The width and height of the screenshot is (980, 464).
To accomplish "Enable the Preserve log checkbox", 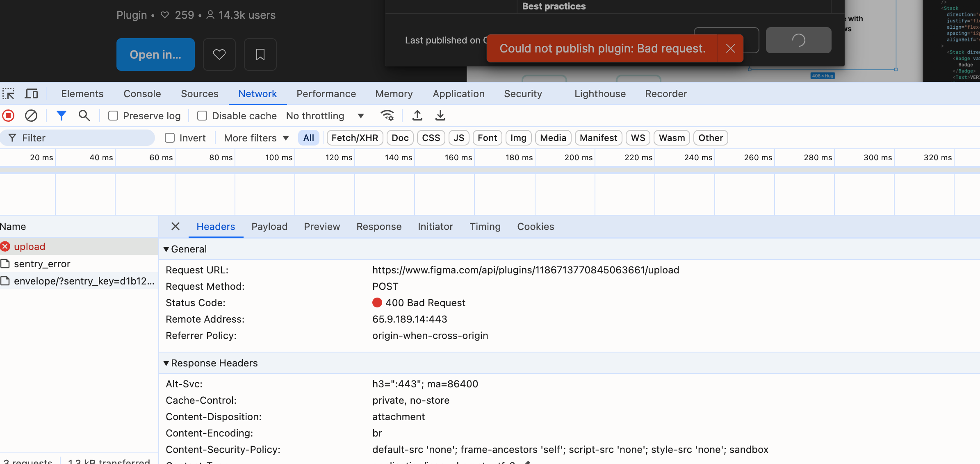I will [113, 116].
